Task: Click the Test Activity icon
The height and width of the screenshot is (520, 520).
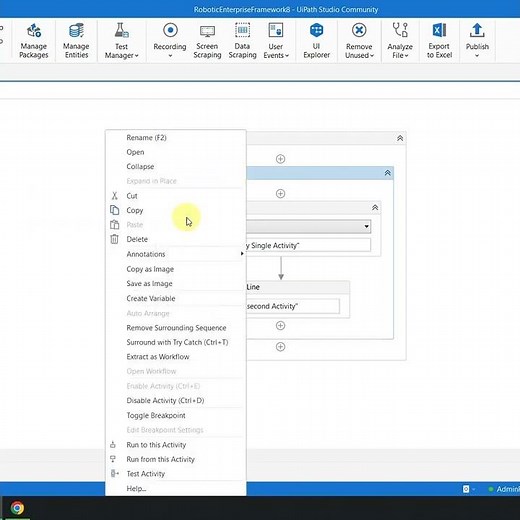Action: pos(114,473)
